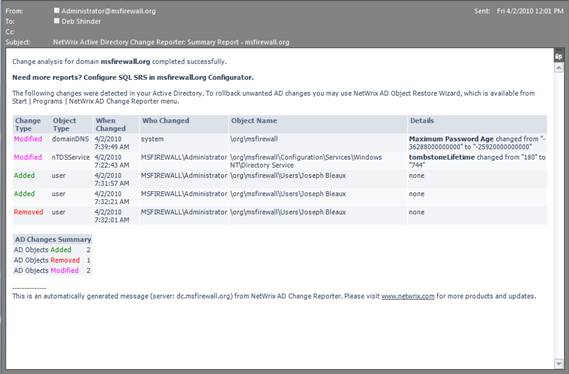Click the email subject line text

(x=171, y=42)
